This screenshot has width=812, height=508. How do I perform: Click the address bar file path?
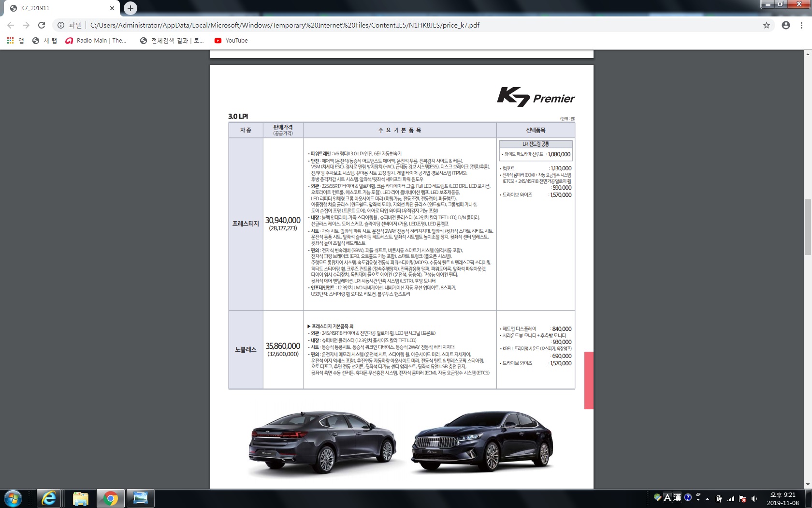(285, 25)
